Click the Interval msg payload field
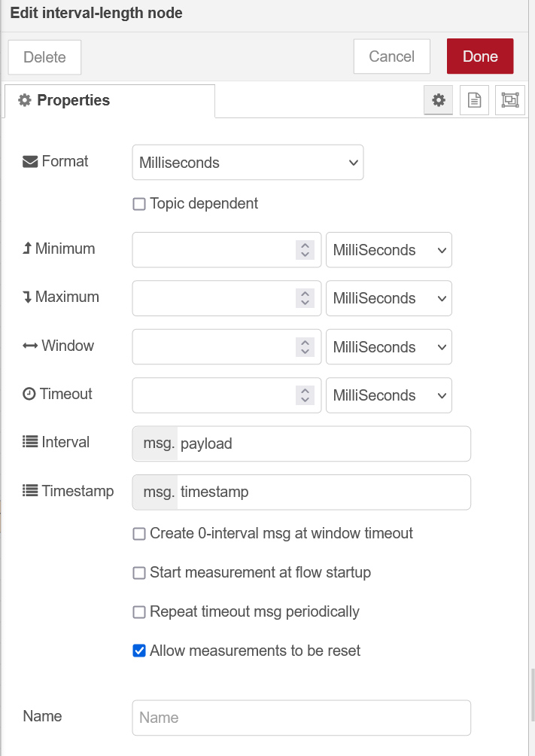535x756 pixels. (324, 444)
